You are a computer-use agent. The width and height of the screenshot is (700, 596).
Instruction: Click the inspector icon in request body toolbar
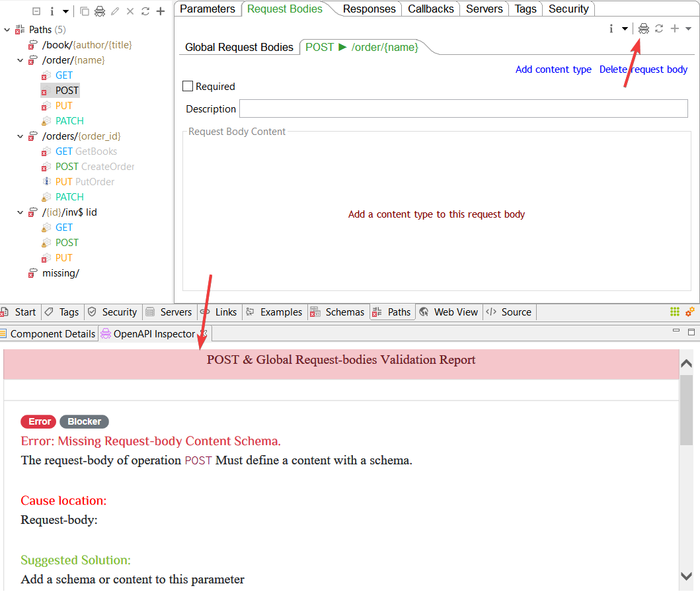click(644, 28)
